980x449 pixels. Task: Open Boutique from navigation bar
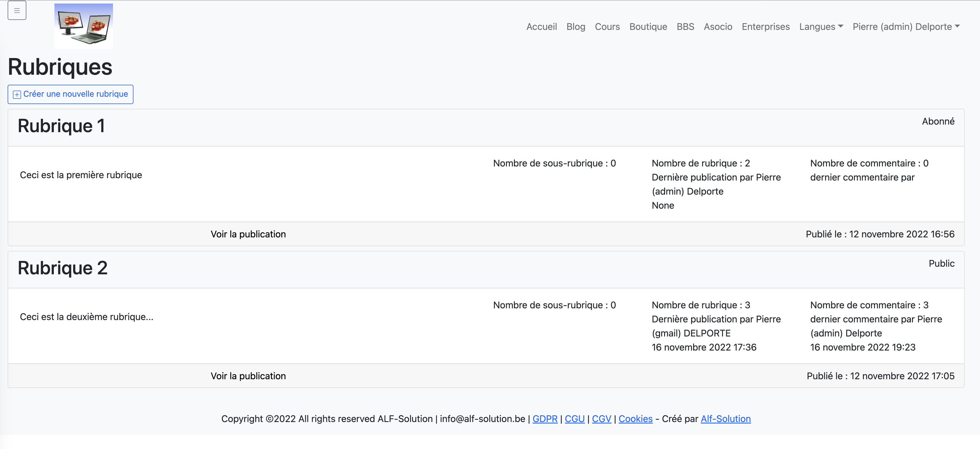[648, 27]
